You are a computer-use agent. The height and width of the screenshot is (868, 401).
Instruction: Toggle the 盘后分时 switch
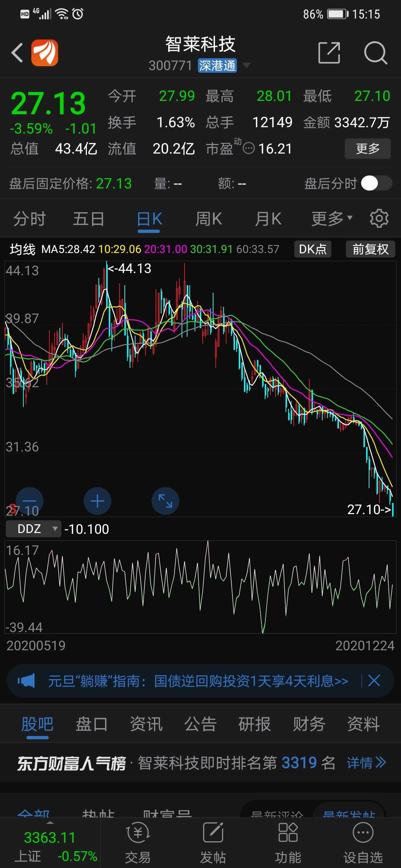coord(376,183)
